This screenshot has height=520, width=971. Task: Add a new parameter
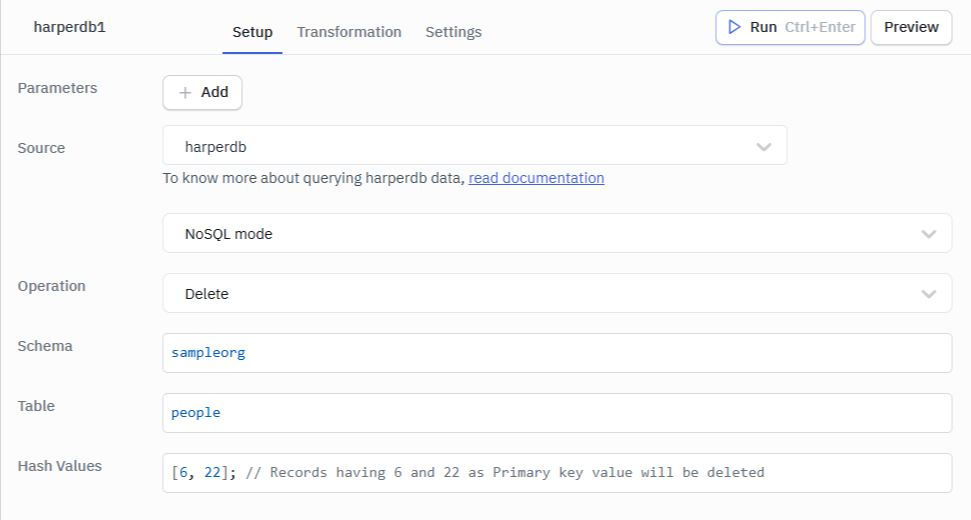(x=202, y=92)
